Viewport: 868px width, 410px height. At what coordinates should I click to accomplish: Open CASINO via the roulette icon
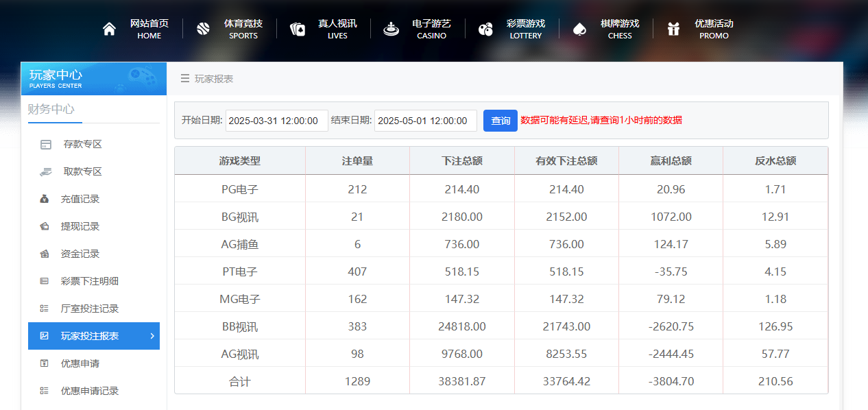point(391,27)
